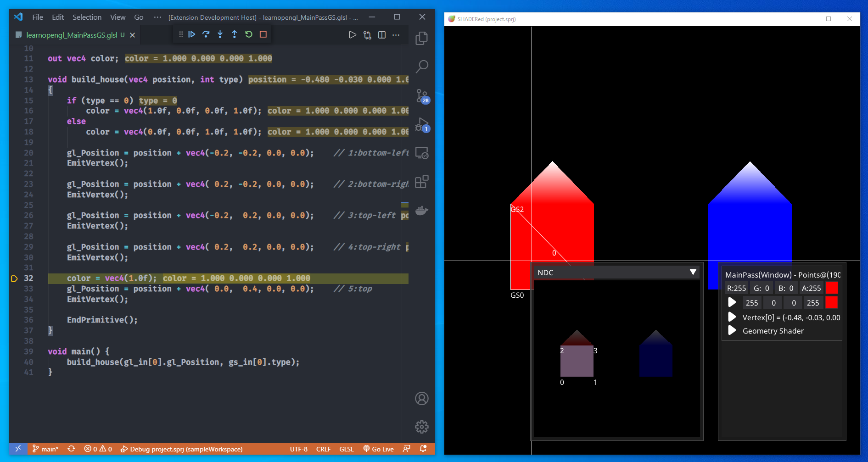Restart the debug session
The image size is (868, 462).
[248, 34]
